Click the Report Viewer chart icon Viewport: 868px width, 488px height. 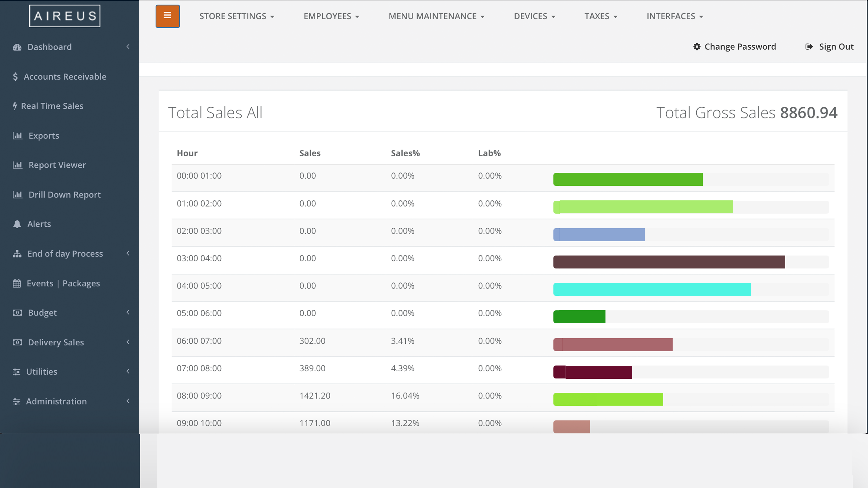18,165
